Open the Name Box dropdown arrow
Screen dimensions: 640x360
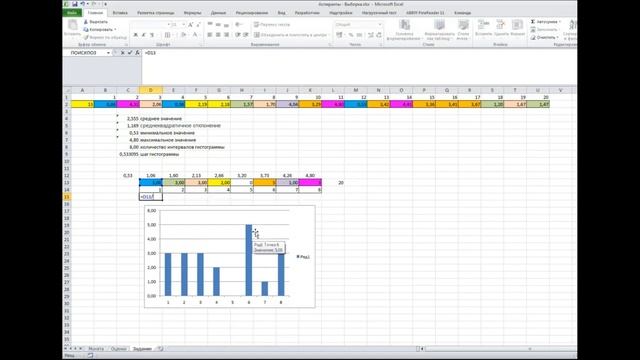(x=108, y=53)
